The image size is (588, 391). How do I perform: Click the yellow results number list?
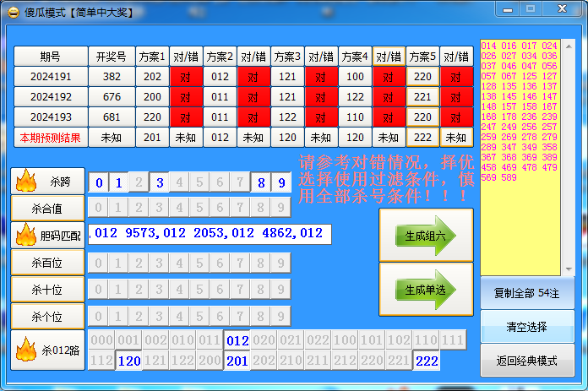tap(520, 157)
